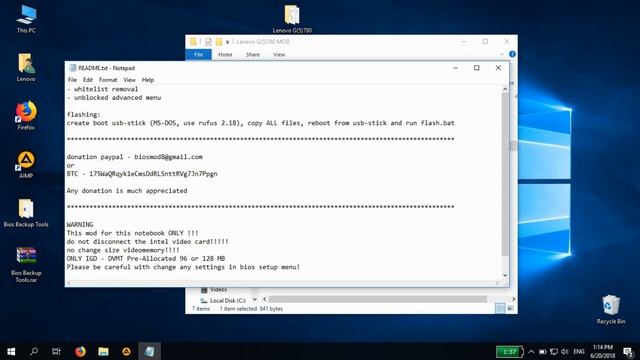
Task: Switch to File Explorer on the taskbar
Action: [103, 351]
